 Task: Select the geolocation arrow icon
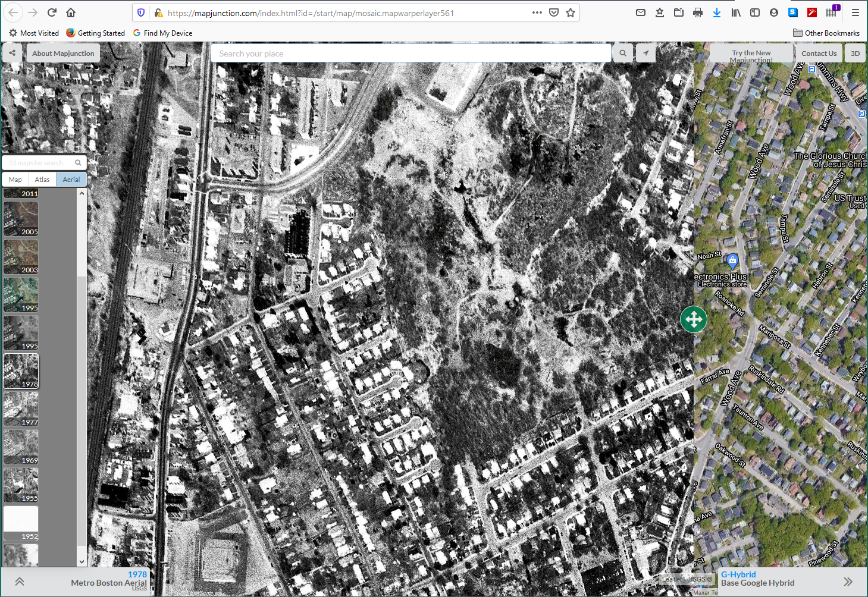coord(645,53)
